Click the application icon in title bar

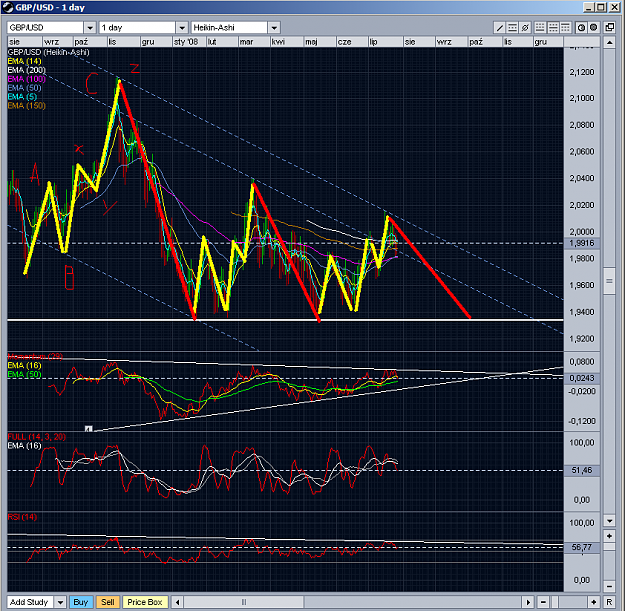point(7,7)
